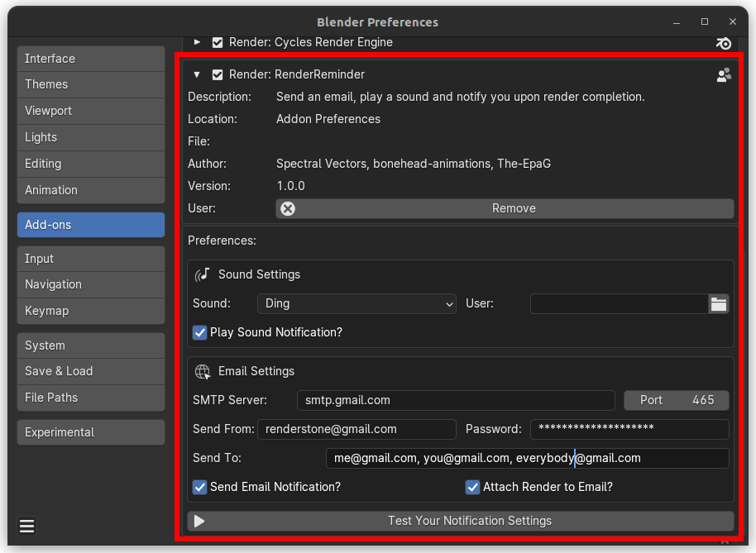Viewport: 756px width, 553px height.
Task: Select the Add-ons tab
Action: pyautogui.click(x=91, y=225)
